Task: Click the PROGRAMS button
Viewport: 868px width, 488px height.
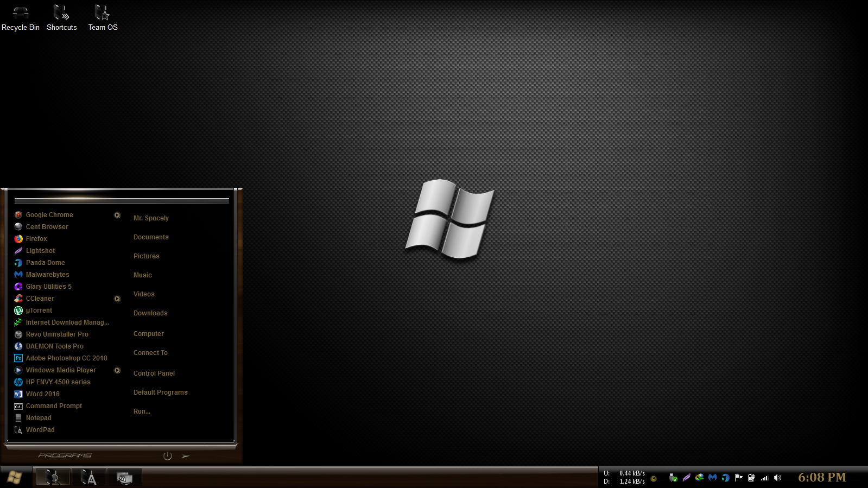Action: [65, 455]
